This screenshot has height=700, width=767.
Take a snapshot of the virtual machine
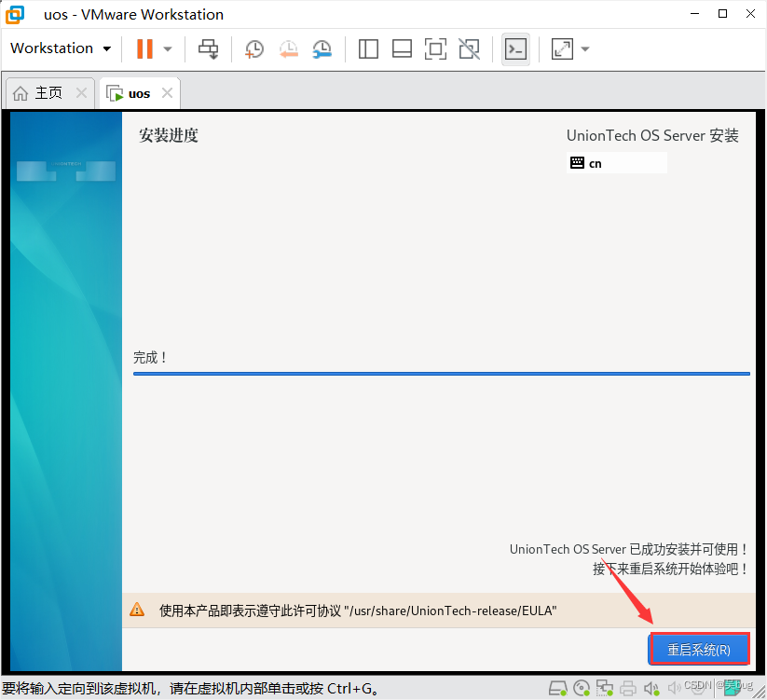pos(253,48)
